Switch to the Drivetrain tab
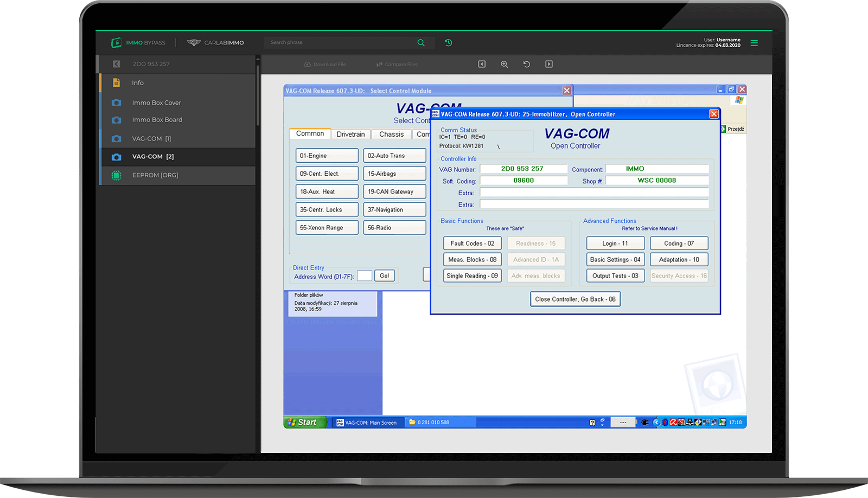Screen dimensions: 868x498 (x=350, y=134)
